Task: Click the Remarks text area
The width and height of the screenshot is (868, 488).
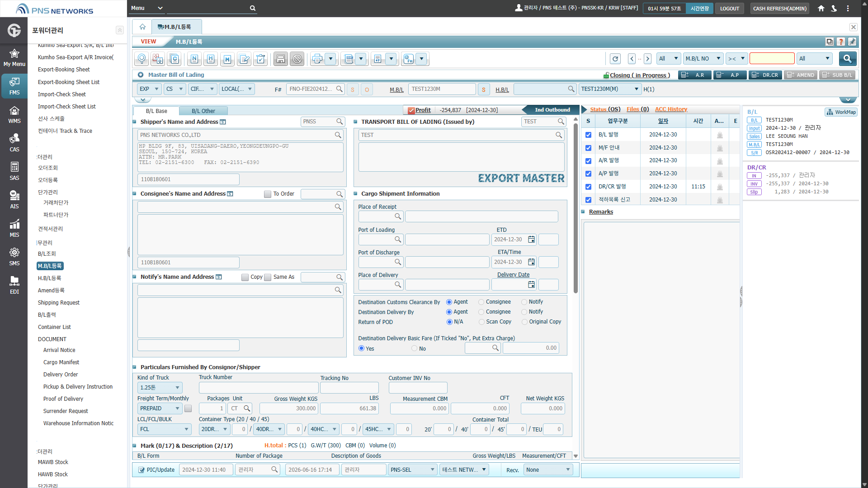Action: 661,340
